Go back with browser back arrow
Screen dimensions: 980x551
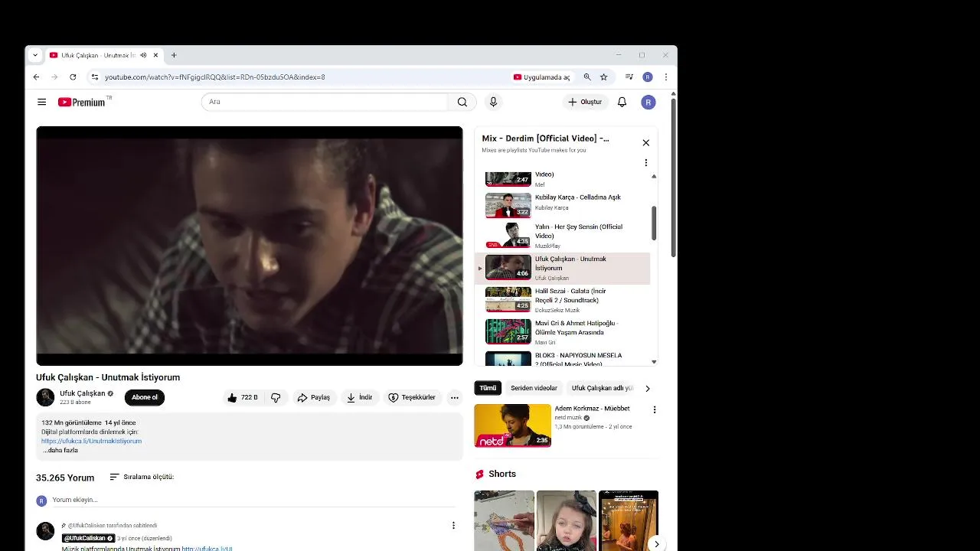36,77
